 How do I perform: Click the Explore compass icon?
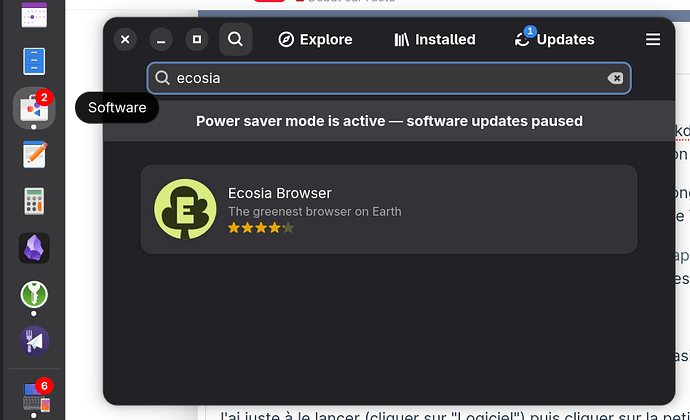(286, 40)
